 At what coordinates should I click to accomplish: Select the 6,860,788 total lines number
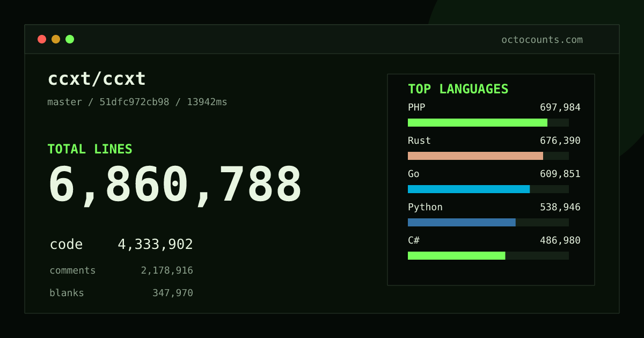pyautogui.click(x=175, y=186)
